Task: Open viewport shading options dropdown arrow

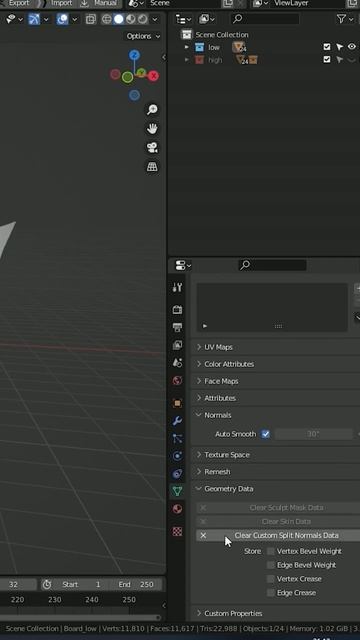Action: click(x=155, y=19)
